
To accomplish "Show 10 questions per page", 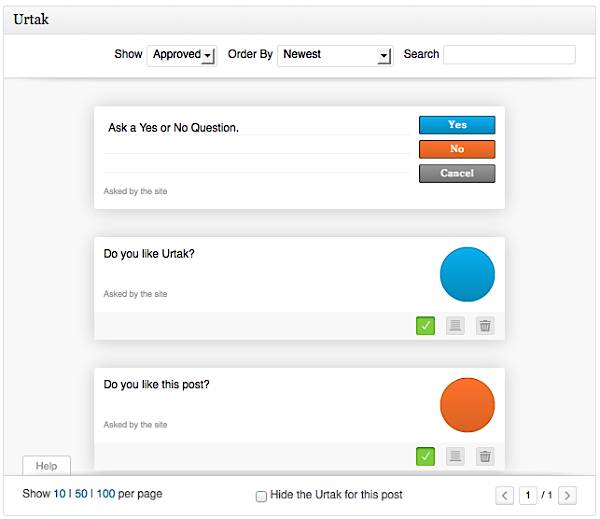I will click(60, 494).
